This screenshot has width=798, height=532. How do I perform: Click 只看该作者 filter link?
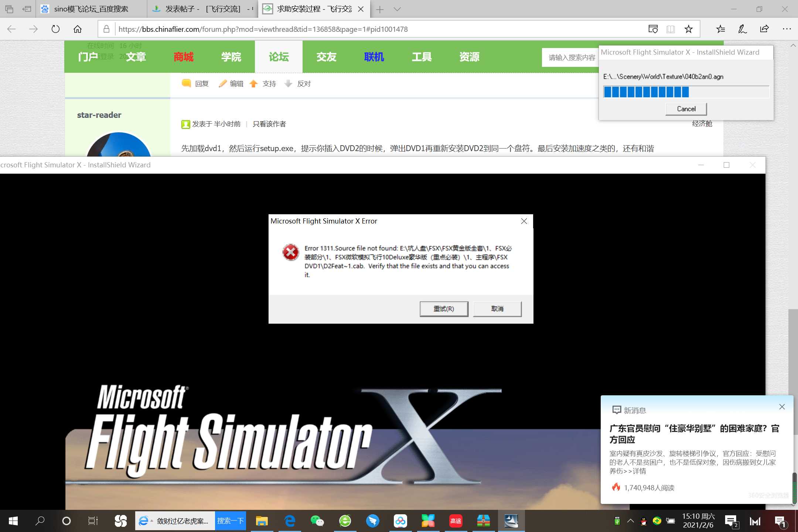(269, 124)
